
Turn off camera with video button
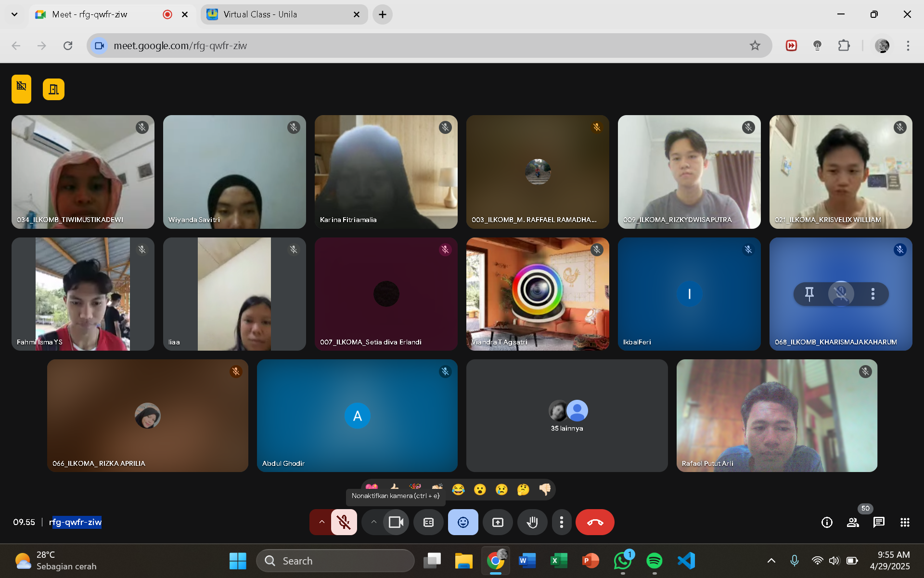click(396, 522)
